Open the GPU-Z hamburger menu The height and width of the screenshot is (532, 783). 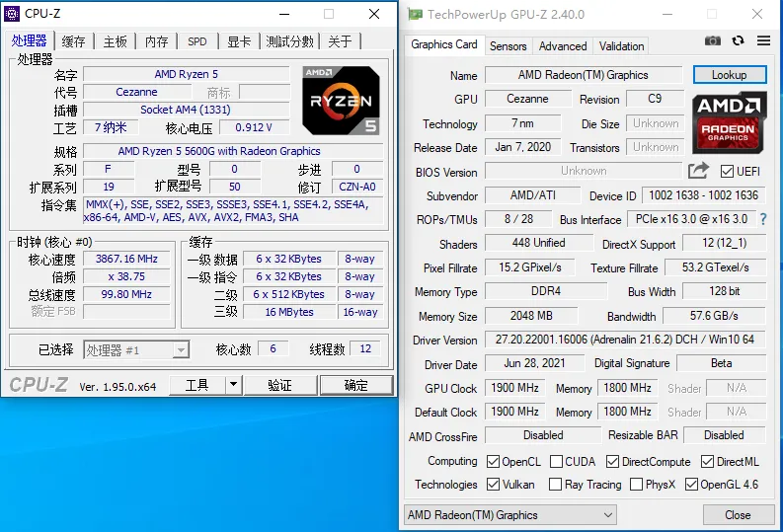(x=763, y=40)
